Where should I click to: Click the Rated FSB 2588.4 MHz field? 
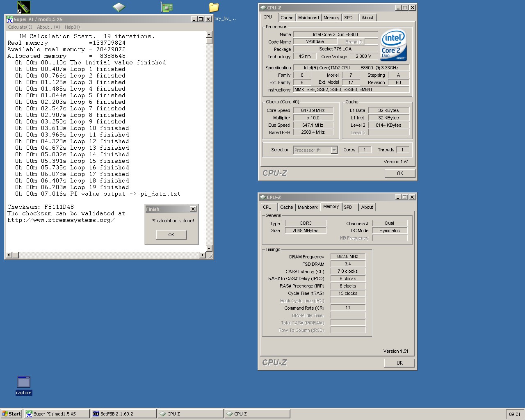pos(313,132)
